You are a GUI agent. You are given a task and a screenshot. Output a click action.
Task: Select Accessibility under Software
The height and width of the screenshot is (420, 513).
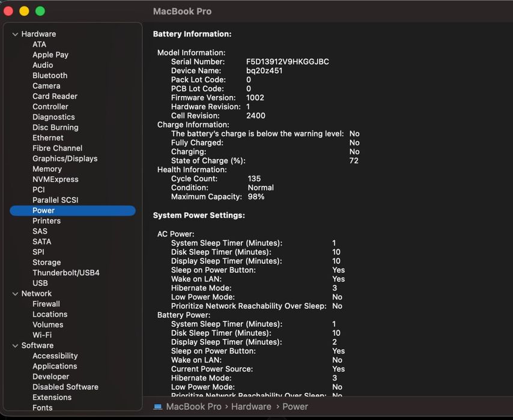tap(55, 356)
